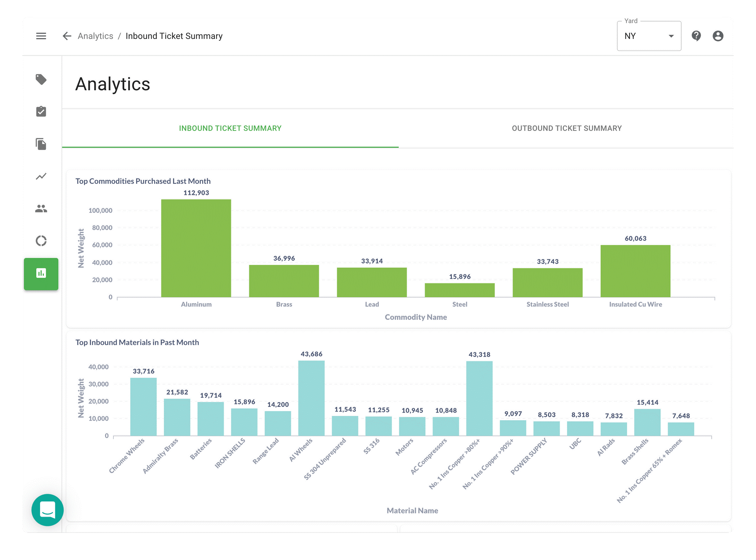Screen dimensions: 756x560
Task: Select the highlighted Analytics bar chart icon
Action: (x=41, y=274)
